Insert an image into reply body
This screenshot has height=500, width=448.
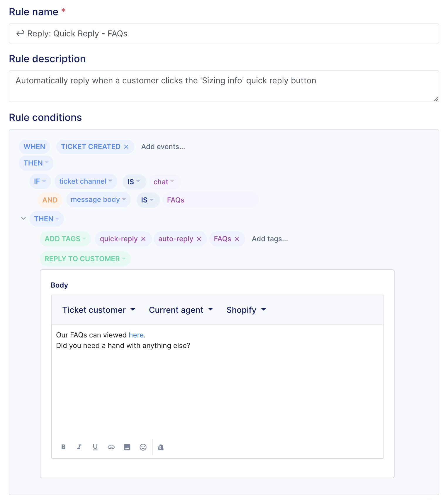[127, 447]
